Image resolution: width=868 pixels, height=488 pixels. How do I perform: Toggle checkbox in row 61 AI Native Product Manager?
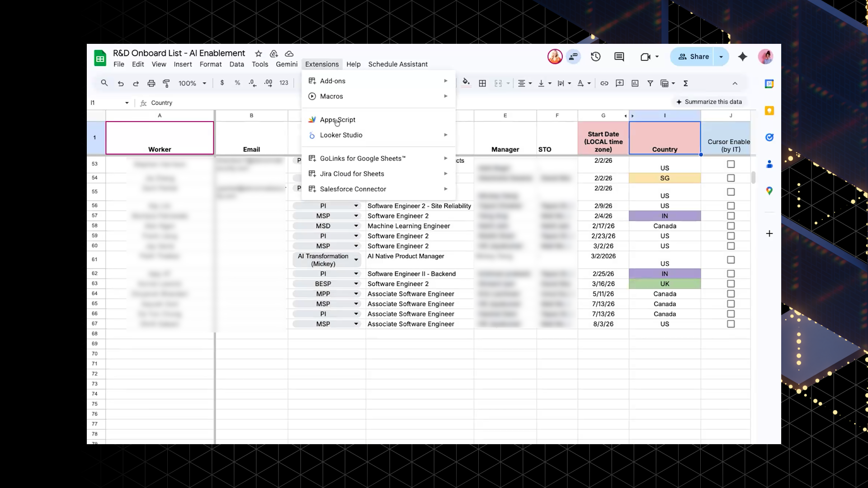pyautogui.click(x=731, y=260)
